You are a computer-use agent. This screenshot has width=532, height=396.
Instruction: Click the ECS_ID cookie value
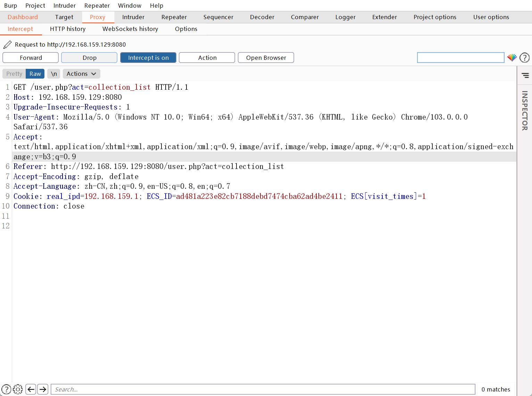(259, 196)
